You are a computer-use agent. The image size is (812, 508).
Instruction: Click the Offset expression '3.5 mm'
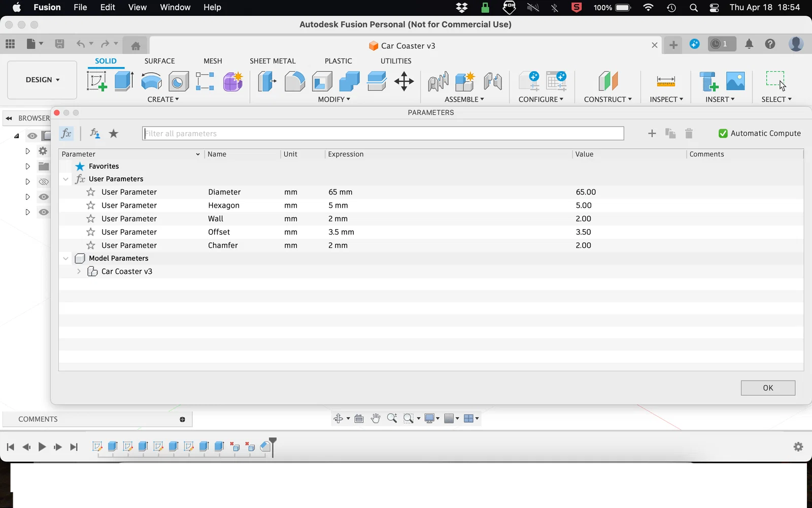341,232
